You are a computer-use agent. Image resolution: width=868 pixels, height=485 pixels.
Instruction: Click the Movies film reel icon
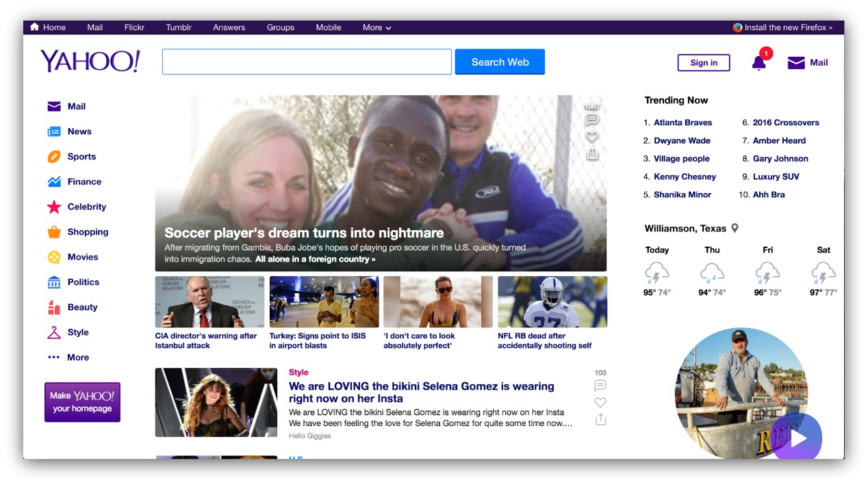tap(54, 257)
